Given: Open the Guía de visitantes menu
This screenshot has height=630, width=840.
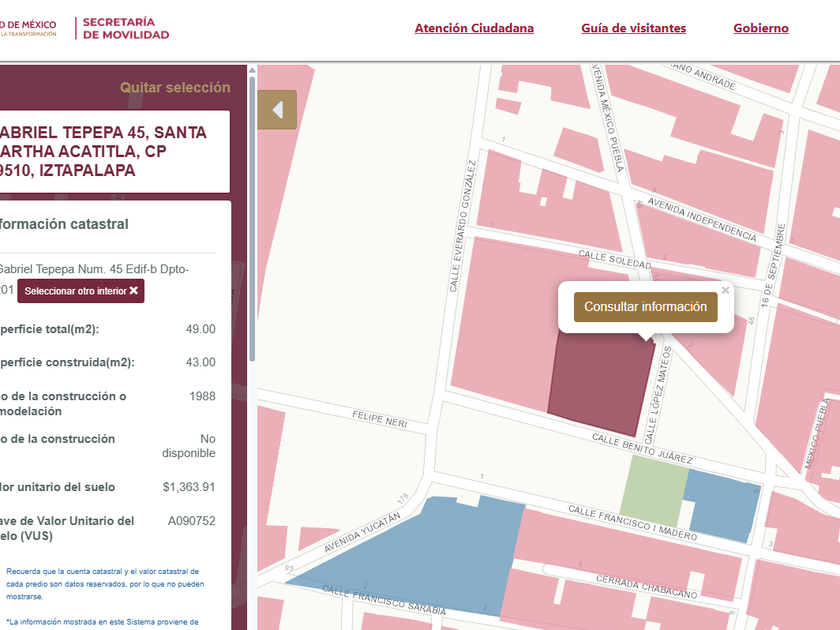Looking at the screenshot, I should (633, 28).
